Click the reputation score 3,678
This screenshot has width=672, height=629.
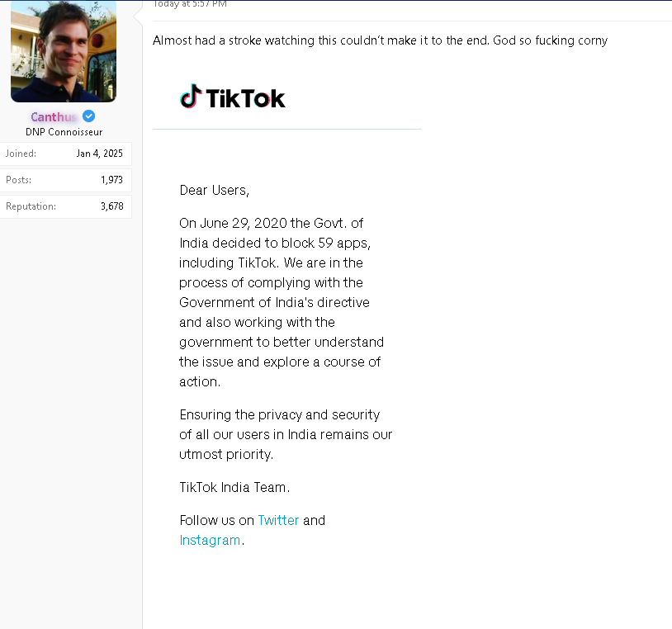(111, 206)
